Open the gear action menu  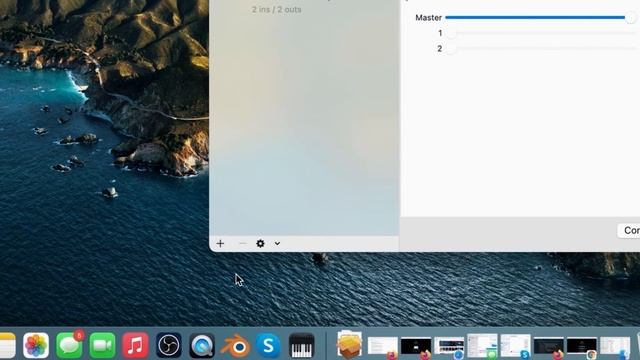coord(260,244)
